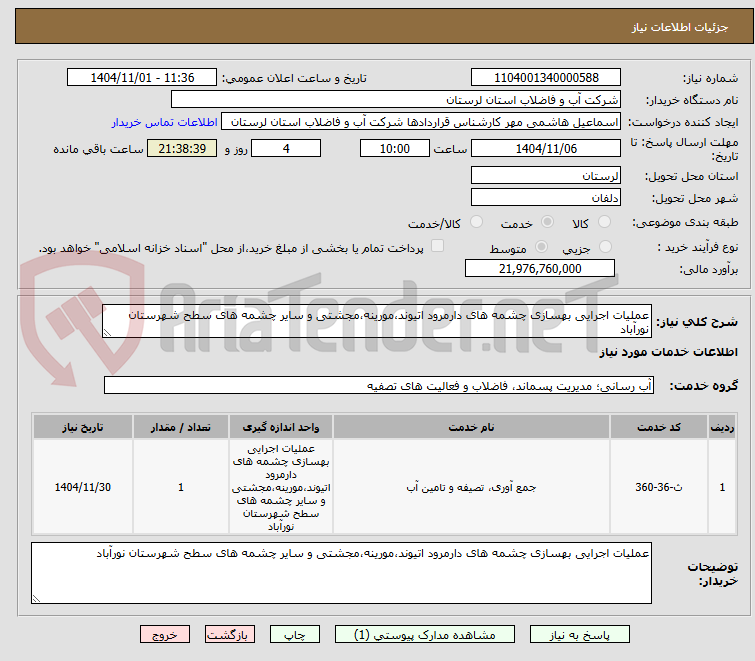
Task: Click the need date cell 1404/11/30
Action: click(83, 487)
